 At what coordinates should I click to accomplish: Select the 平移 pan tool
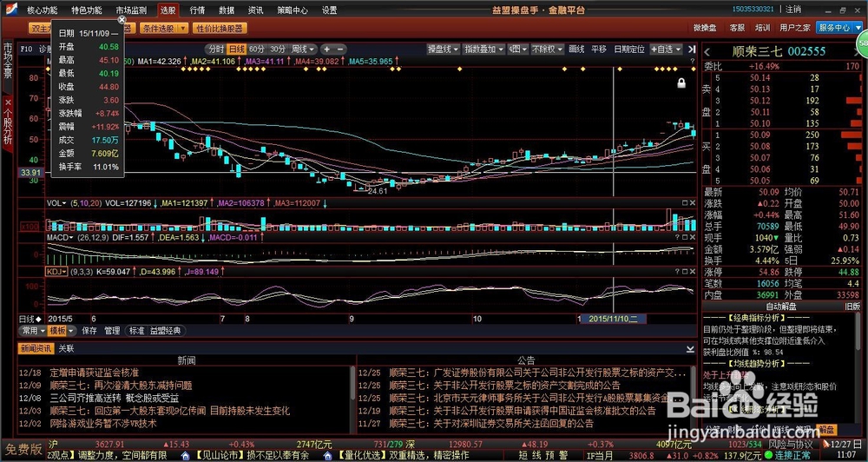click(x=598, y=49)
